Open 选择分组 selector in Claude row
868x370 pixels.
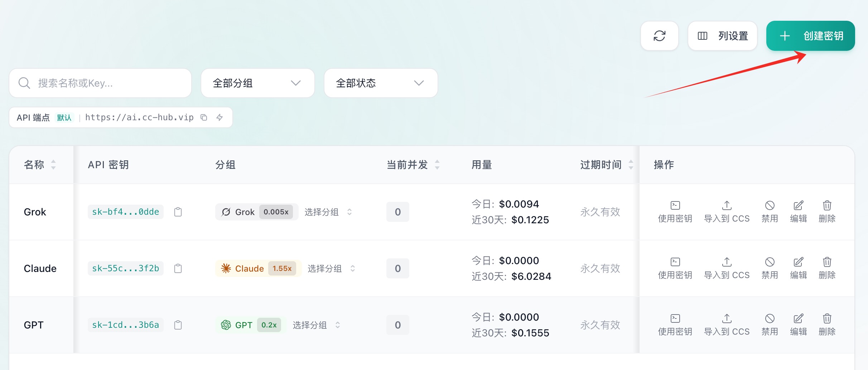pos(332,268)
